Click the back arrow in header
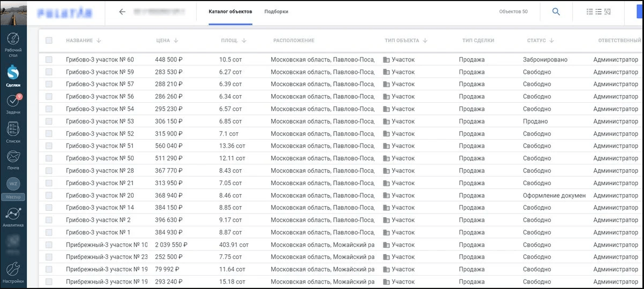Image resolution: width=644 pixels, height=289 pixels. (x=122, y=12)
